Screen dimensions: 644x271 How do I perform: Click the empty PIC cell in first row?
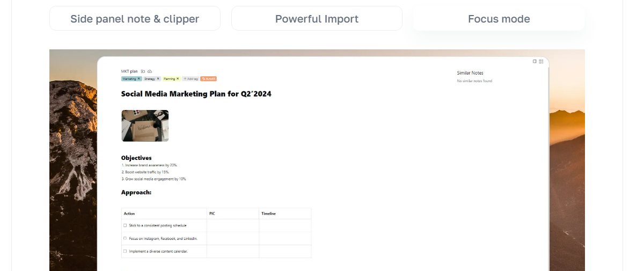click(232, 225)
